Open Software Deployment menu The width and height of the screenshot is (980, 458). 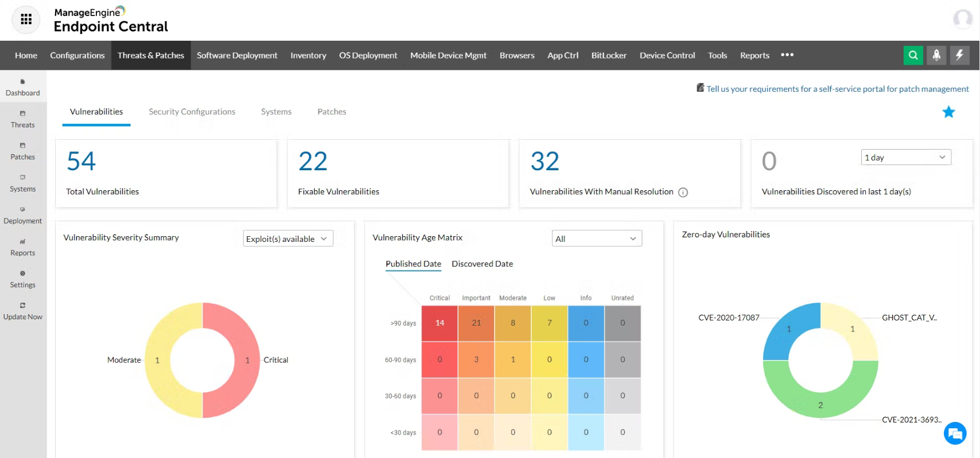click(x=237, y=55)
